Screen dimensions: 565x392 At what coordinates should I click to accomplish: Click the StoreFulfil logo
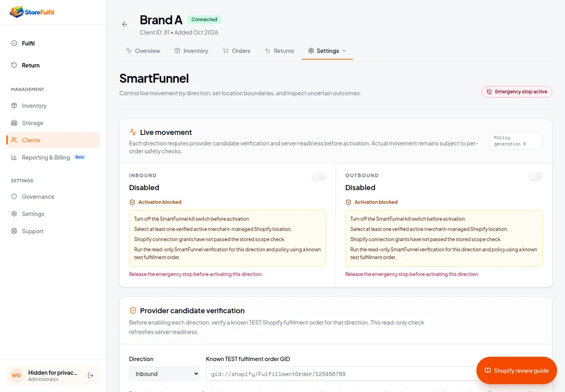(32, 12)
